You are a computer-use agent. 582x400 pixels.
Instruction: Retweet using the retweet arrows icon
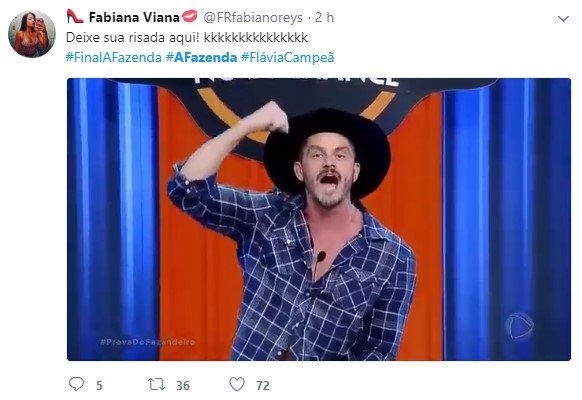click(x=157, y=384)
